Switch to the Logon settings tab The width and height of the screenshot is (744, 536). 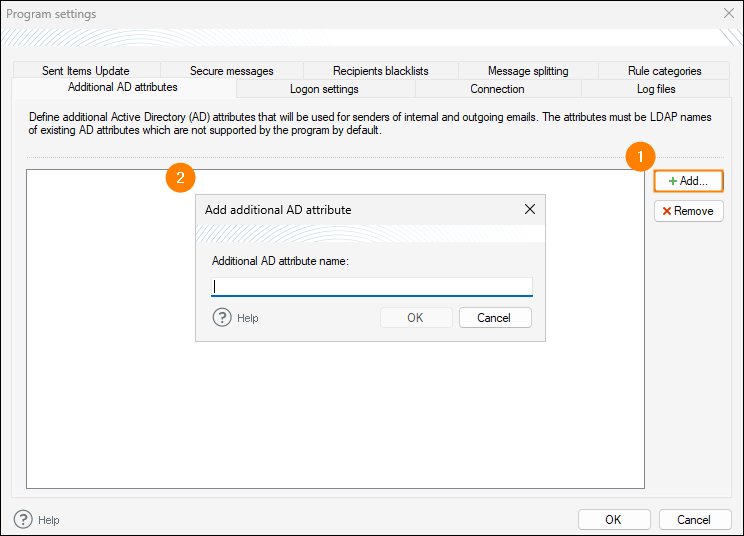tap(324, 89)
